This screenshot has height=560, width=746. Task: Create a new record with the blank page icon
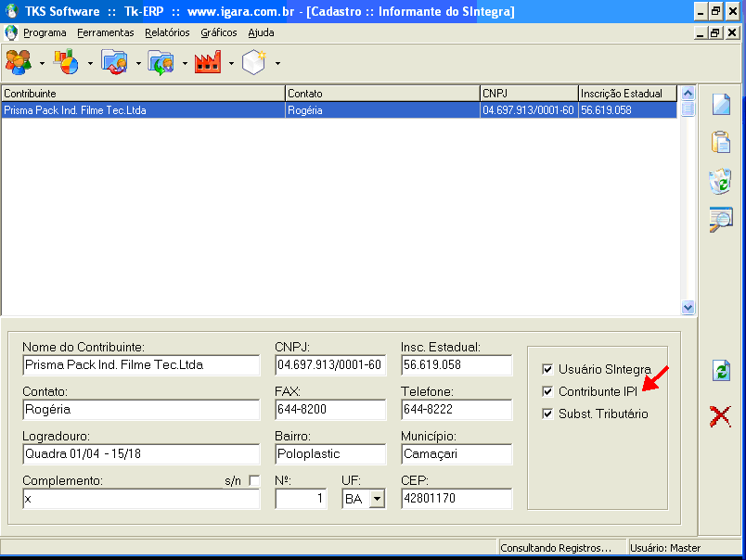point(721,104)
